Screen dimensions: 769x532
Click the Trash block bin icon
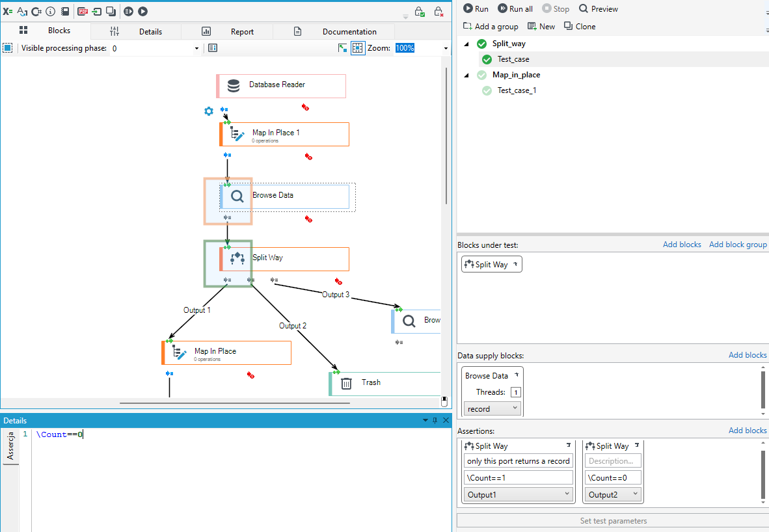[x=346, y=384]
